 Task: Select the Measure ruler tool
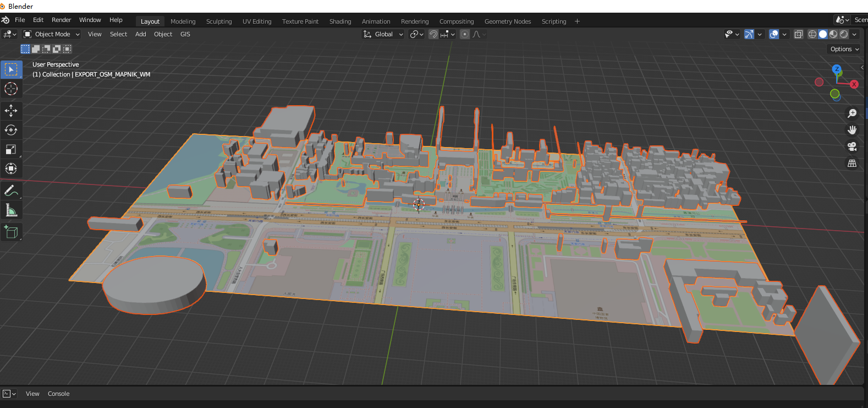pos(11,210)
